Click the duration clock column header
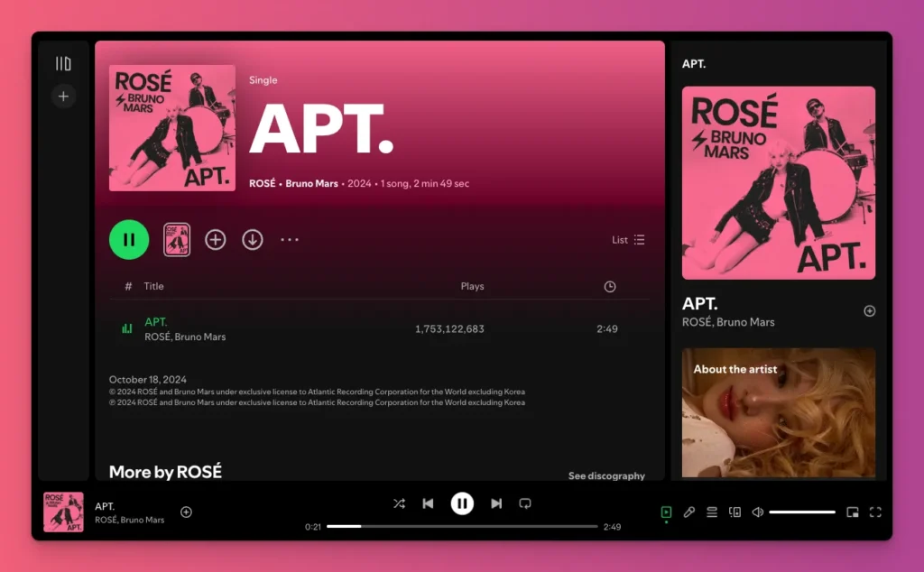 [610, 286]
